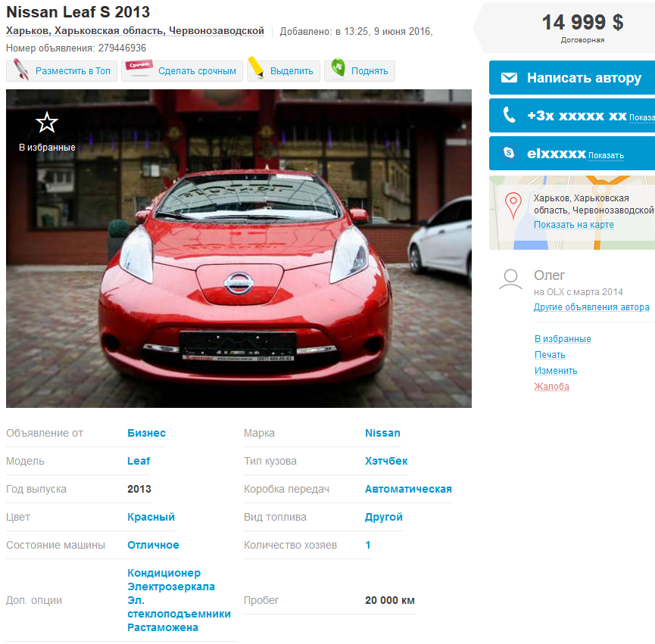Image resolution: width=655 pixels, height=644 pixels.
Task: Click the phone handset icon
Action: [509, 115]
